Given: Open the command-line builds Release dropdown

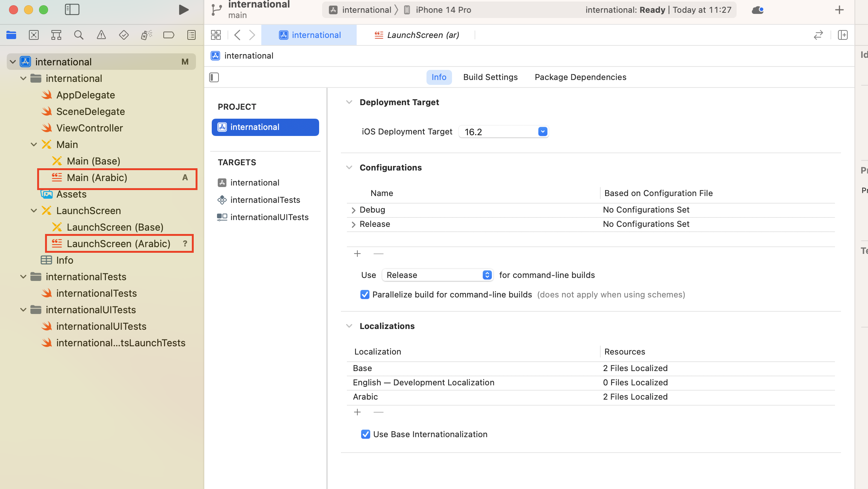Looking at the screenshot, I should [x=437, y=275].
